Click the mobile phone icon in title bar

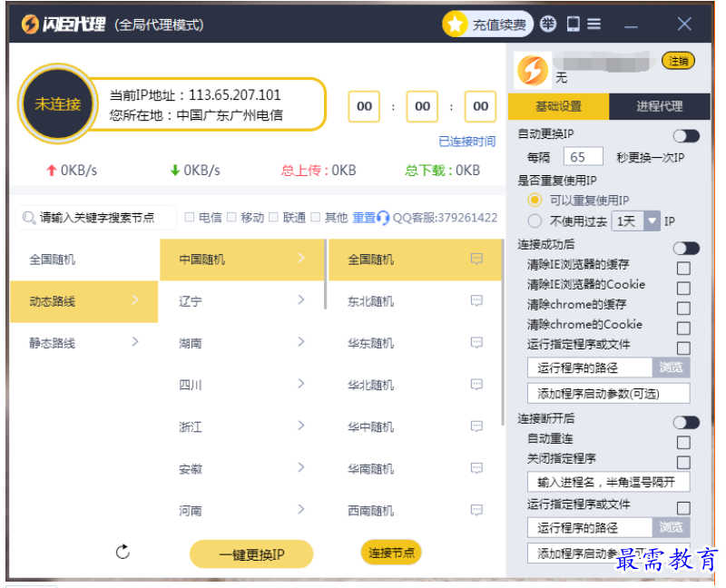[x=574, y=24]
